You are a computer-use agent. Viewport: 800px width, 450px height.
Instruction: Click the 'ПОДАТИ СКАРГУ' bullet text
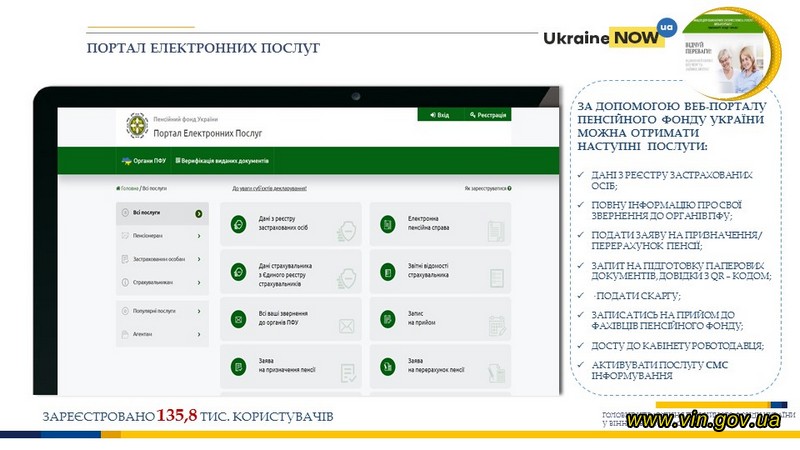click(x=637, y=296)
